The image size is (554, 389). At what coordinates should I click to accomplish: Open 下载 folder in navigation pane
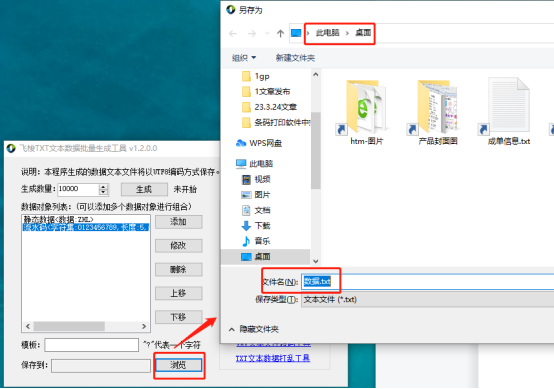(256, 226)
